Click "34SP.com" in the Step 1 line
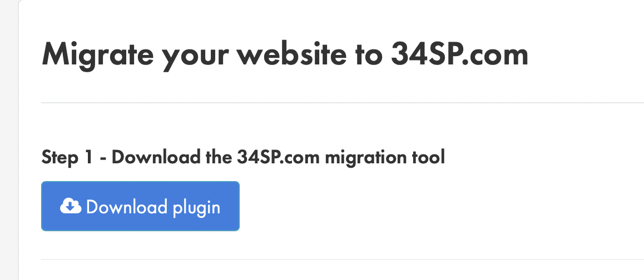This screenshot has width=644, height=280. [x=278, y=157]
